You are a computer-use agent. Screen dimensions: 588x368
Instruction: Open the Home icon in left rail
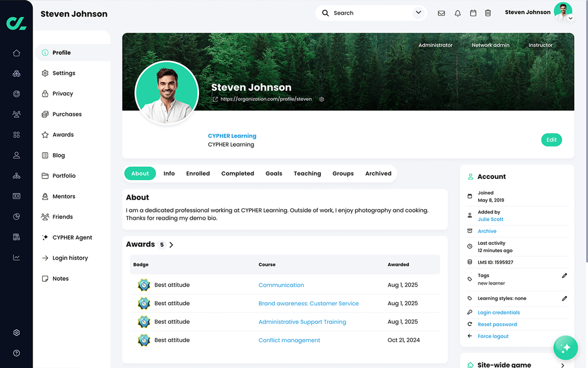coord(16,53)
